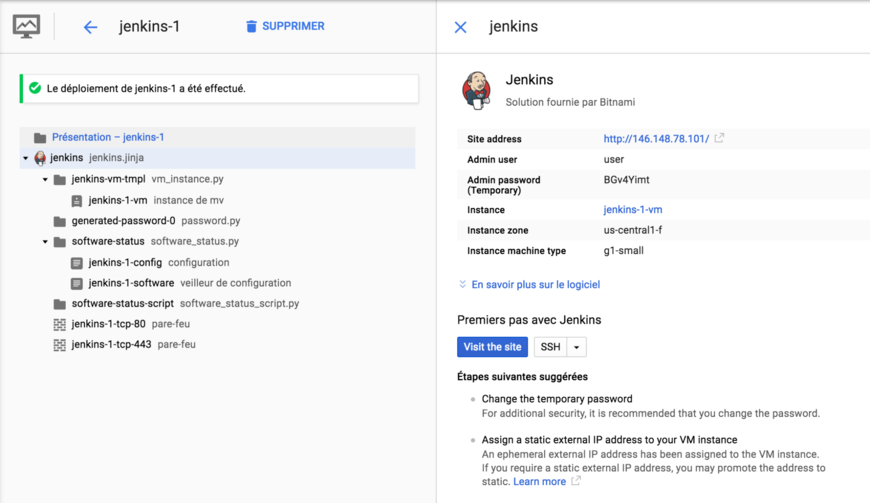Collapse the jenkins jenkins.jinja tree node
This screenshot has width=870, height=503.
click(26, 158)
